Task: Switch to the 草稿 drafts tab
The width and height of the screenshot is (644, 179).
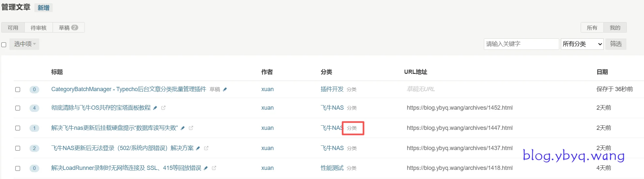Action: [x=68, y=28]
